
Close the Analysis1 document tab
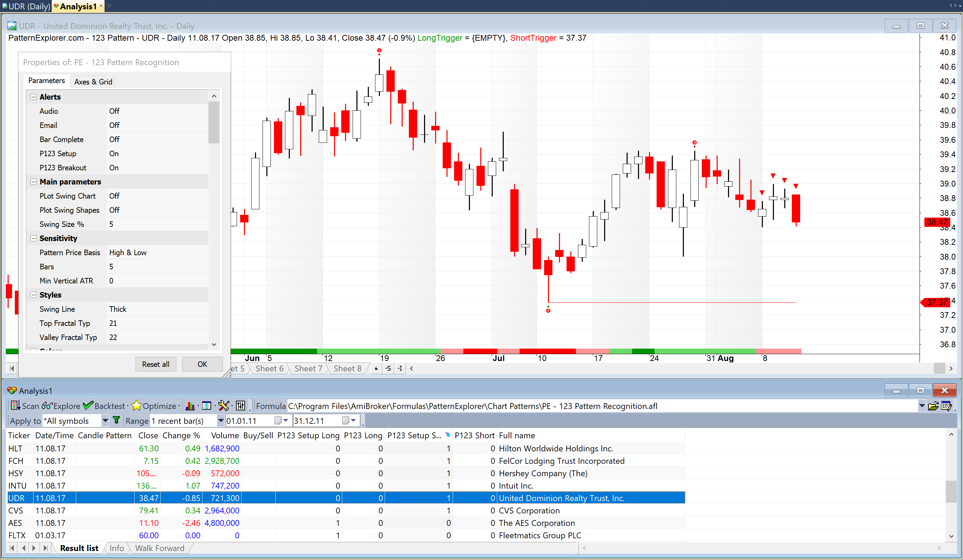pyautogui.click(x=101, y=6)
